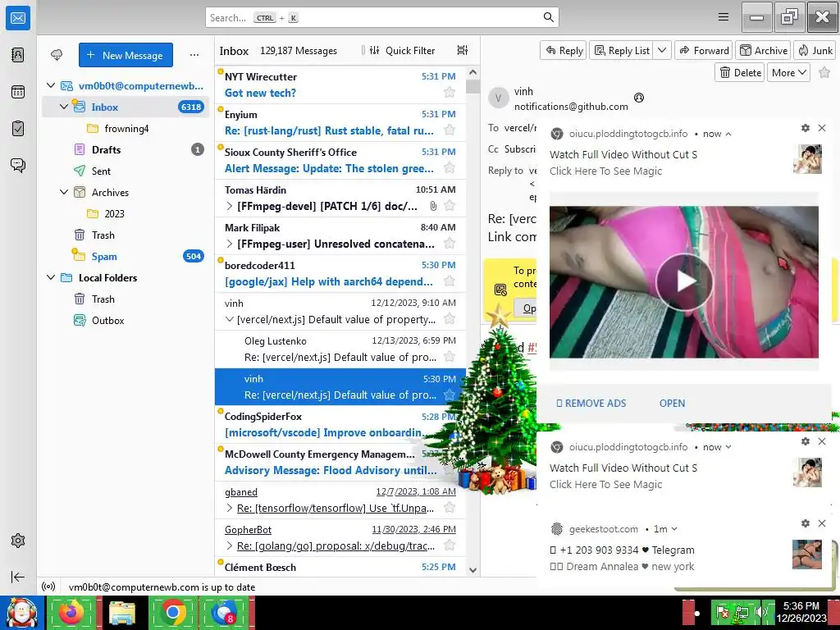840x630 pixels.
Task: Toggle star on Mark Filipak message
Action: (x=450, y=244)
